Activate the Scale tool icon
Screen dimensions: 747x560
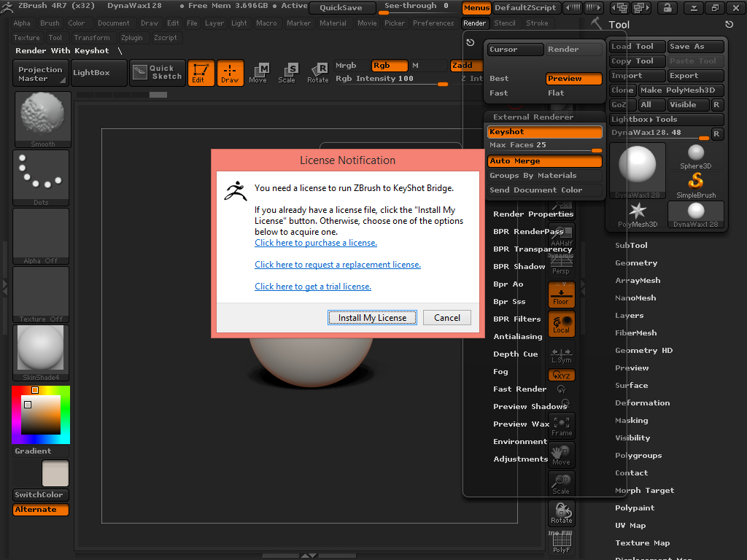coord(287,74)
